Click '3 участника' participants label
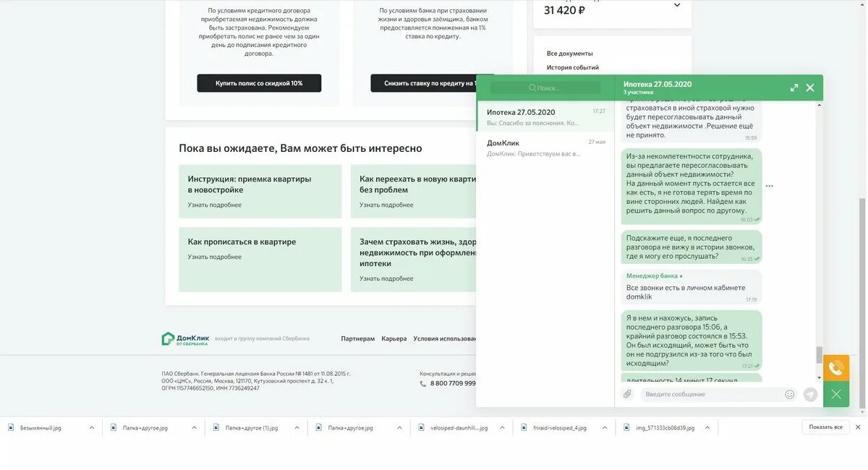Image resolution: width=868 pixels, height=470 pixels. click(x=639, y=93)
